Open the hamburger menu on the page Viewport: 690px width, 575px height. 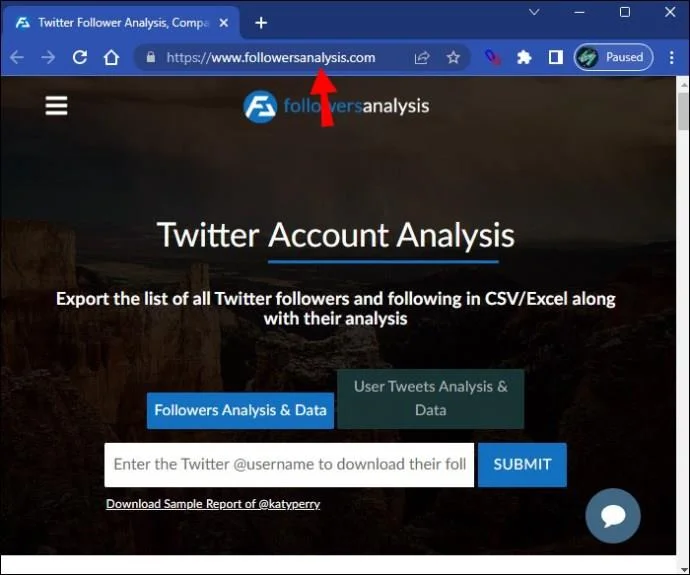tap(56, 106)
